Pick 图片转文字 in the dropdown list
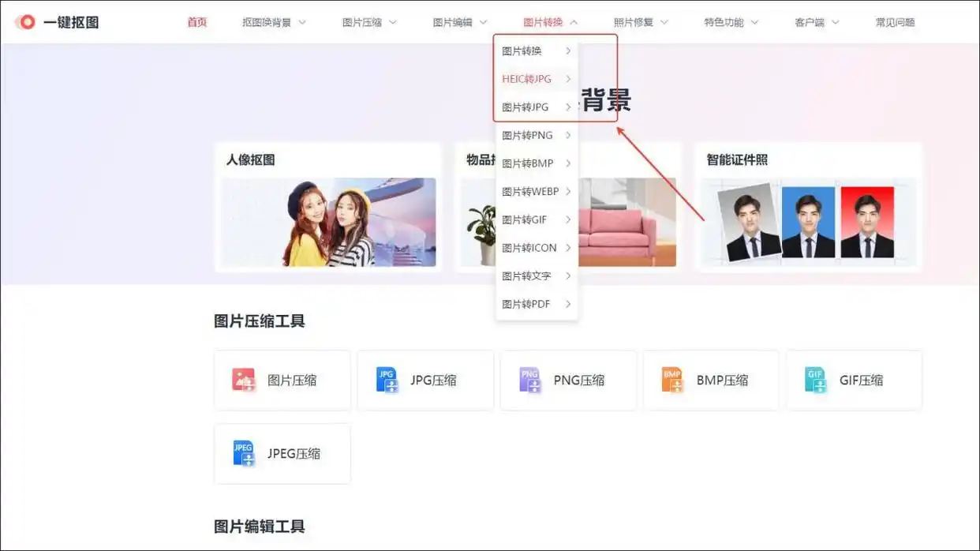The height and width of the screenshot is (551, 980). 526,275
